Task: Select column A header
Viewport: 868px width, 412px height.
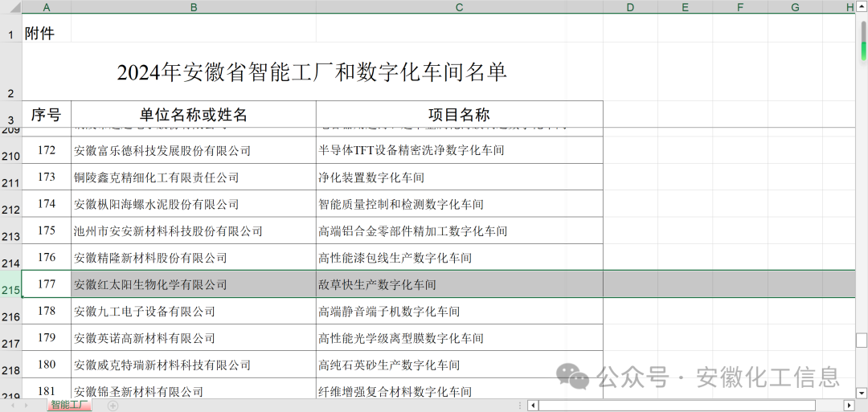Action: tap(47, 6)
